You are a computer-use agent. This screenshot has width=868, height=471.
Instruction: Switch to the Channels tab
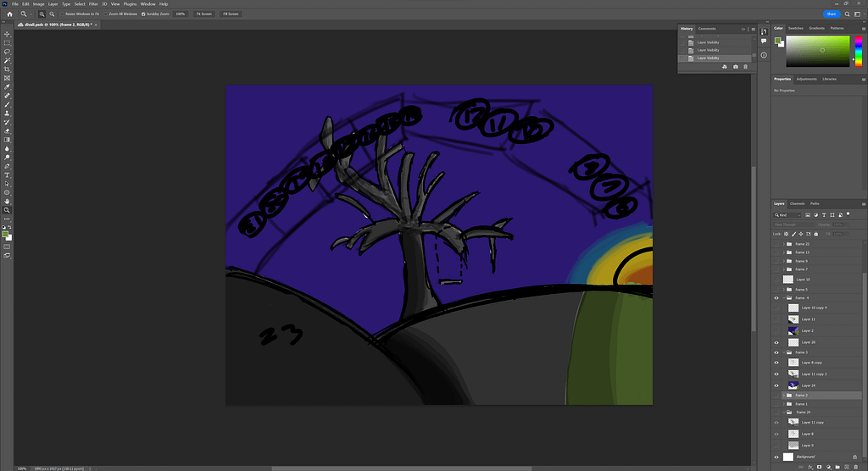[798, 203]
